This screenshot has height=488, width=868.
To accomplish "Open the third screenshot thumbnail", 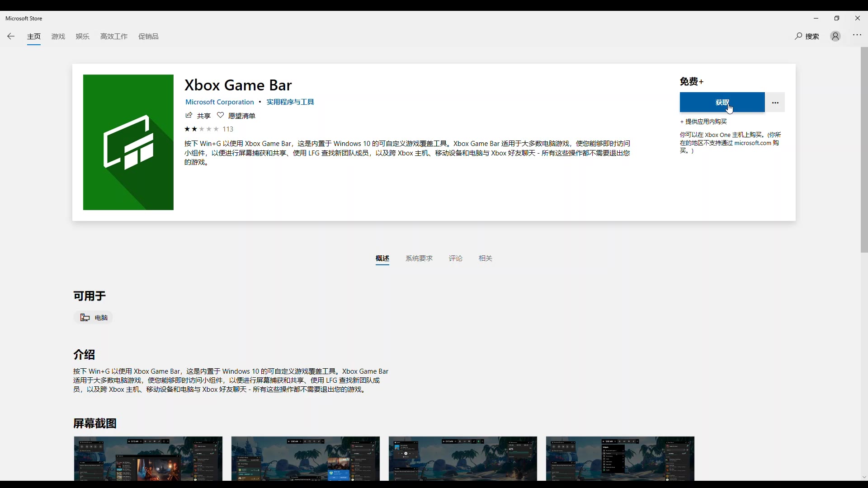I will (x=463, y=459).
